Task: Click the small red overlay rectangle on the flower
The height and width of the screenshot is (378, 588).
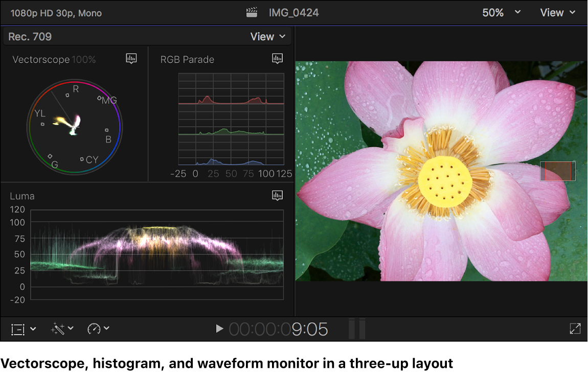Action: [557, 171]
